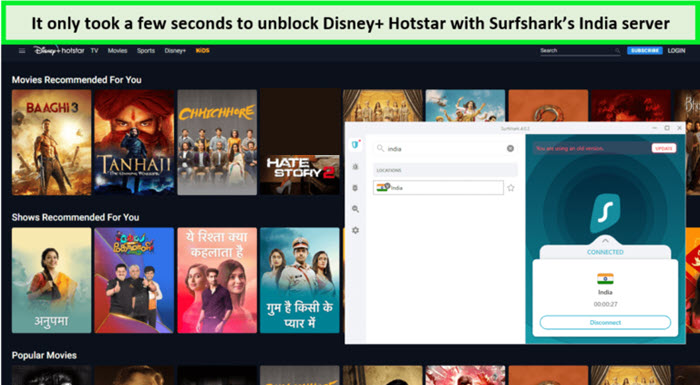Clear the 'india' search text

[510, 149]
